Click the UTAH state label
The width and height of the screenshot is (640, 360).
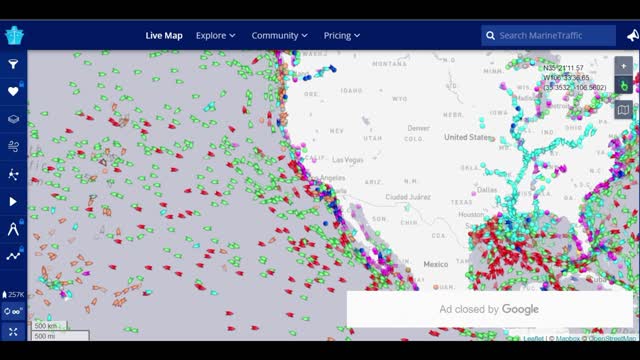[x=373, y=139]
